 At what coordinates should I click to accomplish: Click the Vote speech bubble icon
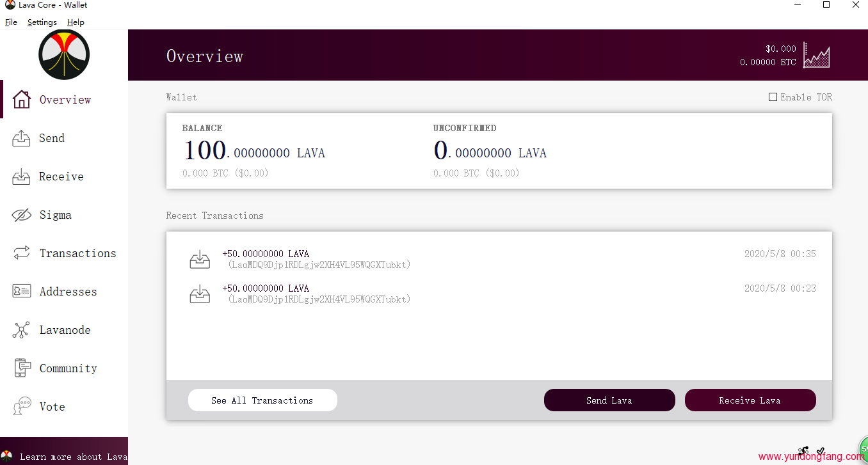22,407
